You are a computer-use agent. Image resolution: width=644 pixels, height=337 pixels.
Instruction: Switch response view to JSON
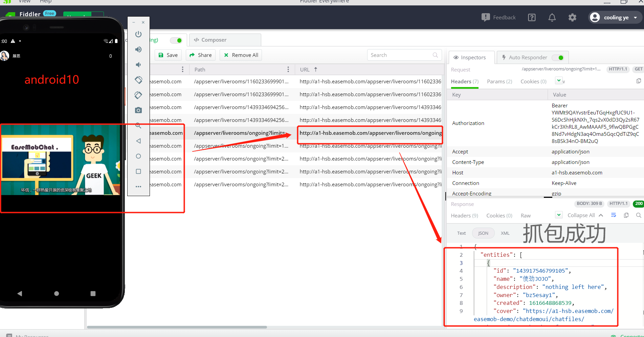483,233
